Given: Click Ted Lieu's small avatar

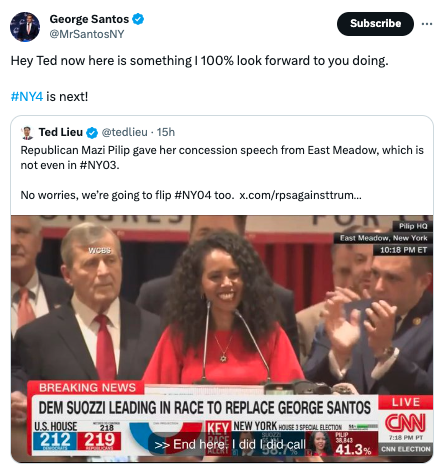Looking at the screenshot, I should [27, 133].
